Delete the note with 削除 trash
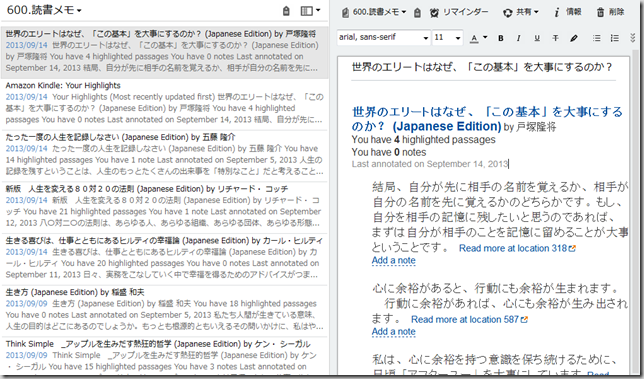Image resolution: width=644 pixels, height=379 pixels. [610, 12]
